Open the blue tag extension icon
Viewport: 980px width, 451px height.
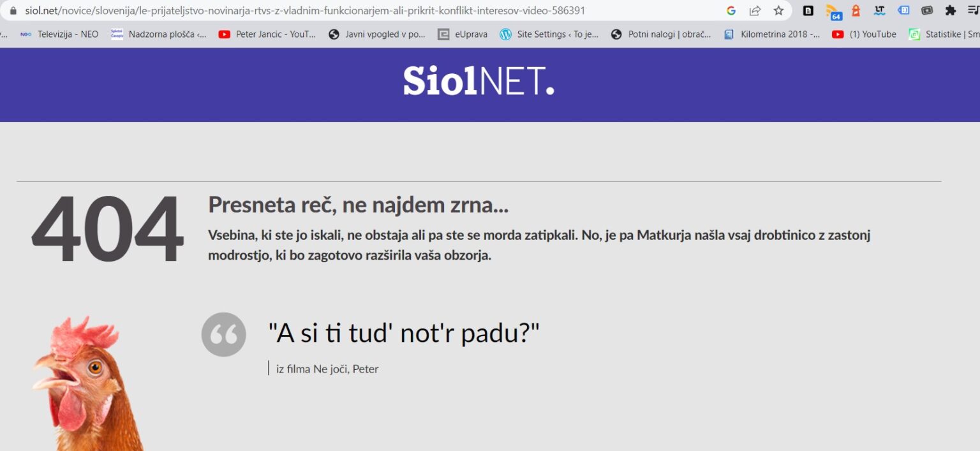click(x=903, y=11)
